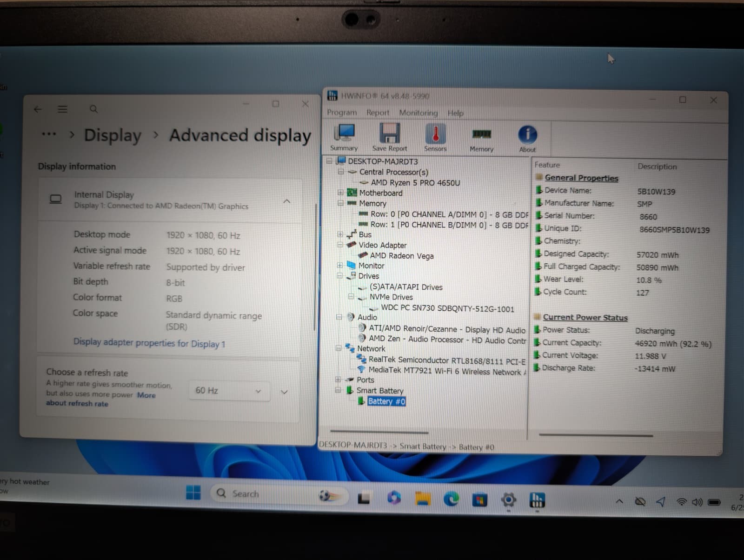Open File Explorer from taskbar
The image size is (744, 560).
point(423,499)
